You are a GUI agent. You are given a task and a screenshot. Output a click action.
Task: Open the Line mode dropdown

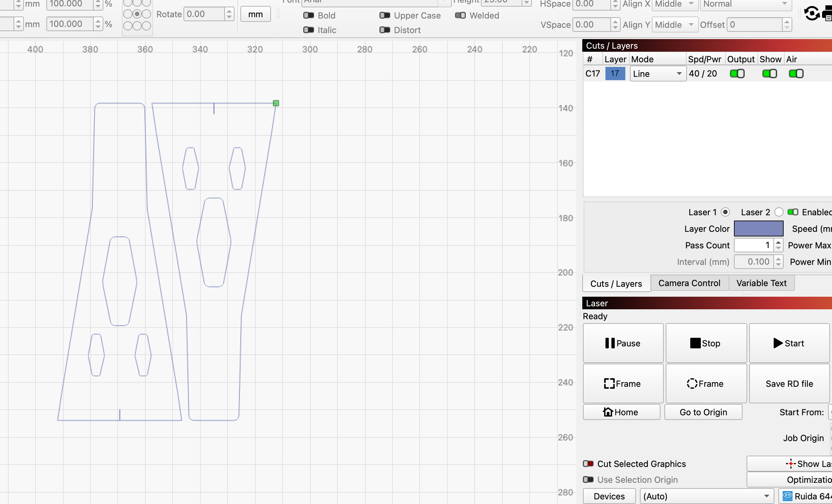tap(658, 74)
